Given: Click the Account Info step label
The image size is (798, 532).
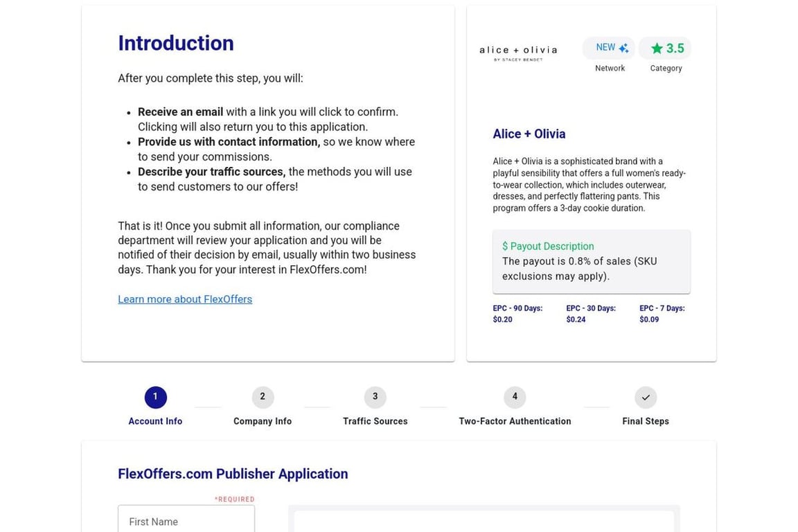Looking at the screenshot, I should pyautogui.click(x=155, y=421).
